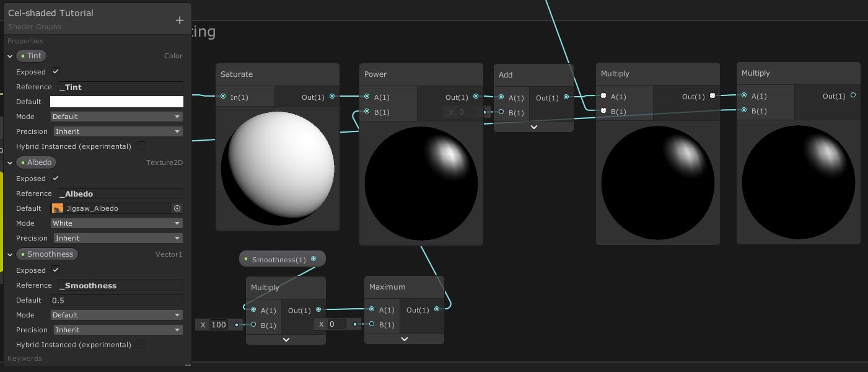Click the B(1) input port of the Add node
The image size is (868, 372).
[x=501, y=112]
